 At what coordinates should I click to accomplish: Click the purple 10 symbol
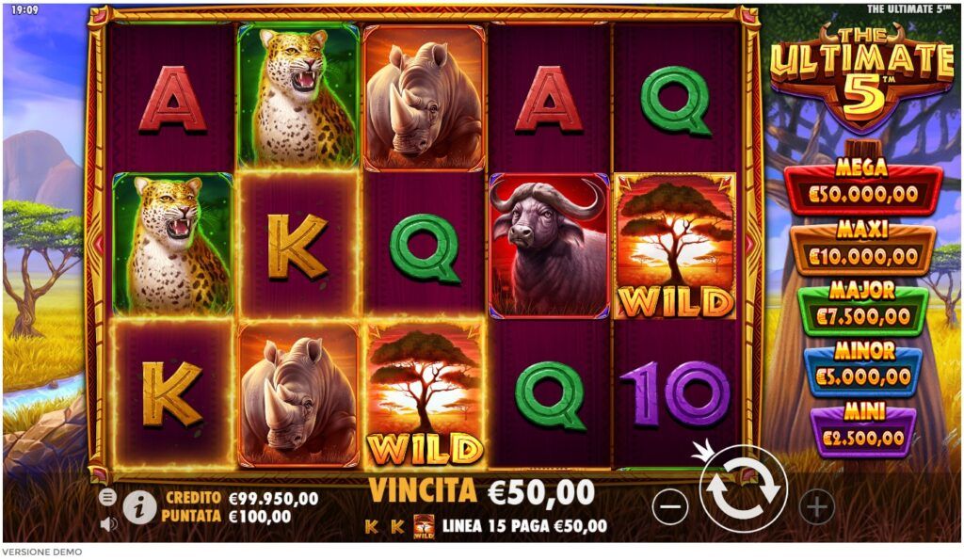(674, 393)
